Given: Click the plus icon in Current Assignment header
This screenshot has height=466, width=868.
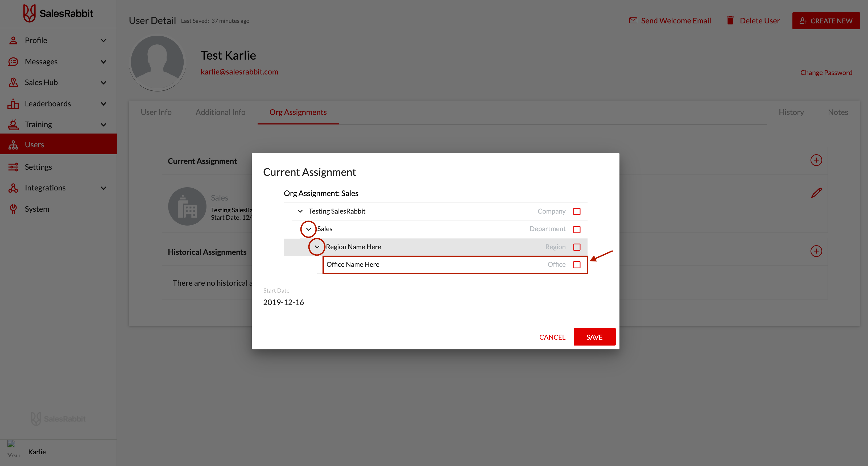Looking at the screenshot, I should (816, 160).
